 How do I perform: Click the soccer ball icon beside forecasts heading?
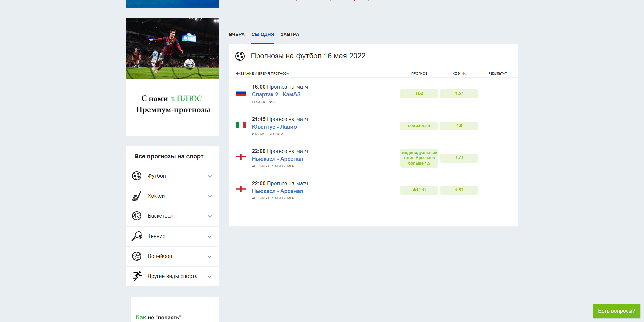point(240,56)
